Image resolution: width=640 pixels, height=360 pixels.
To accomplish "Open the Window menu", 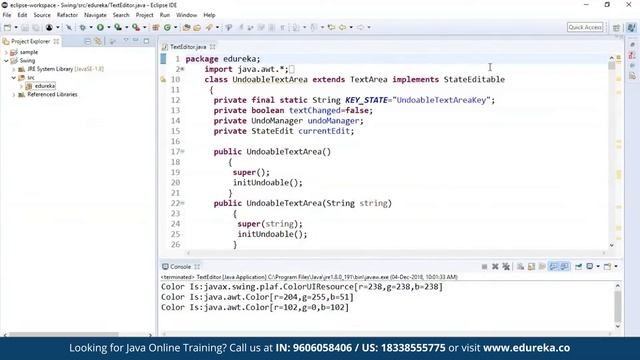I will [187, 15].
